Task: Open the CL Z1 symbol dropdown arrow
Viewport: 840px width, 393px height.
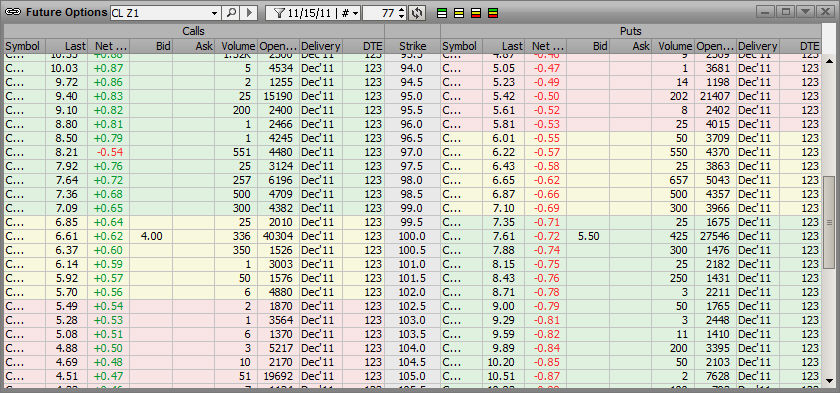Action: tap(214, 13)
